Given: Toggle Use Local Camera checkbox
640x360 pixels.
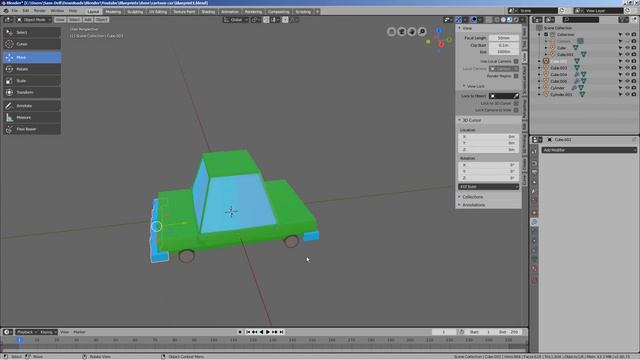Looking at the screenshot, I should coord(516,61).
